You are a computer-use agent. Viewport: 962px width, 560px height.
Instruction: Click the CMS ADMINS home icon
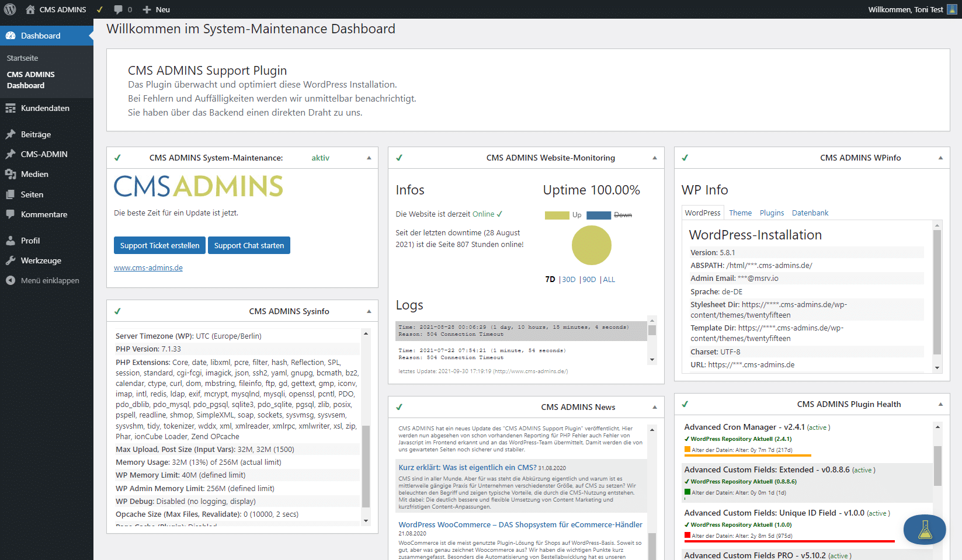click(x=30, y=9)
